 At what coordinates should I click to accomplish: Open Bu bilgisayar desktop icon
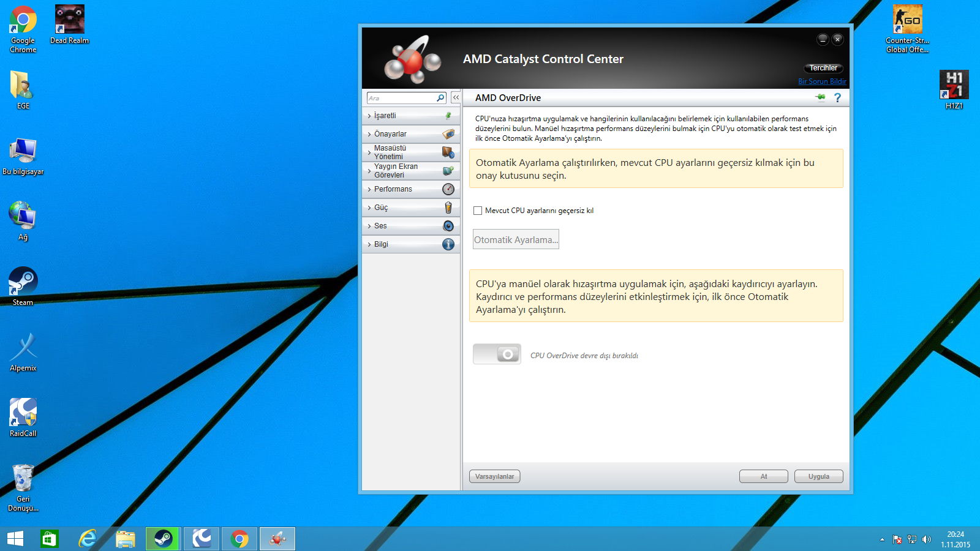(x=23, y=156)
